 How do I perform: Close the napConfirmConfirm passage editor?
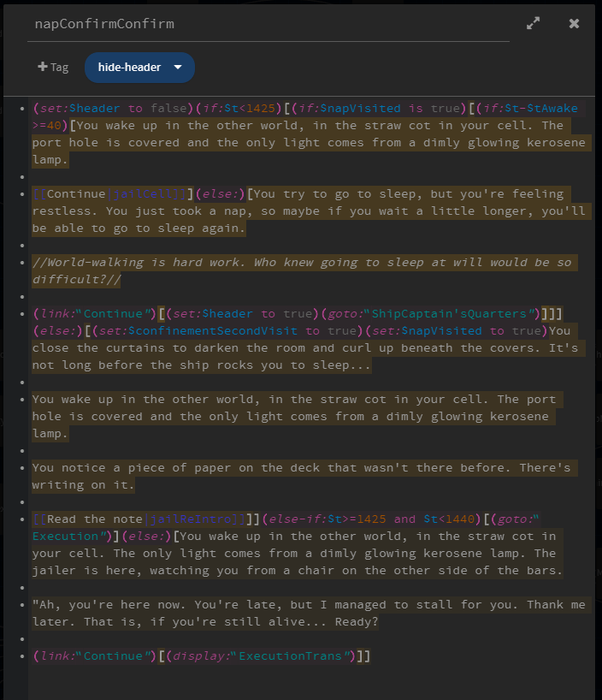[x=574, y=24]
